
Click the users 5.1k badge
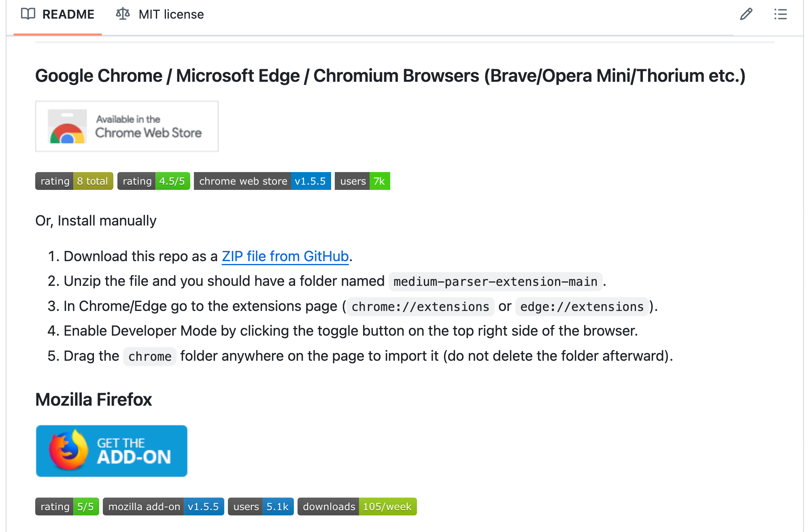[x=261, y=506]
